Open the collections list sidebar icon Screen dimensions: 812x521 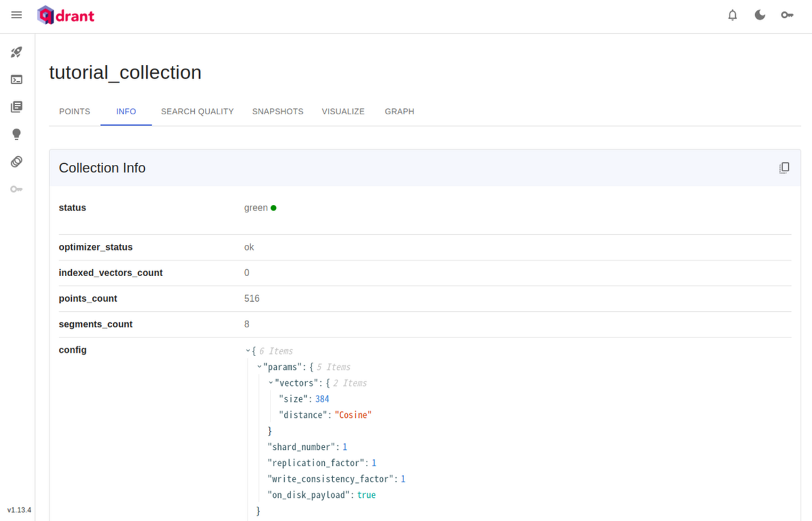tap(17, 107)
